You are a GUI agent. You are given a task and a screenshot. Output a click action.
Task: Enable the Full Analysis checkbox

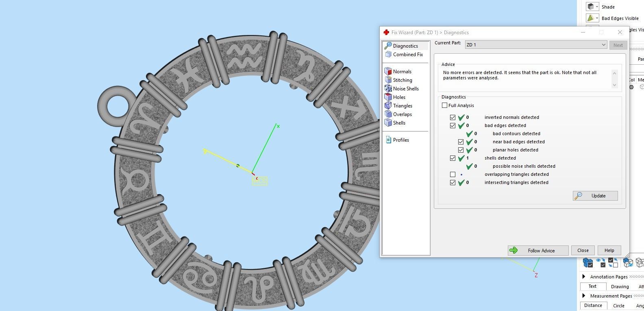pyautogui.click(x=444, y=105)
